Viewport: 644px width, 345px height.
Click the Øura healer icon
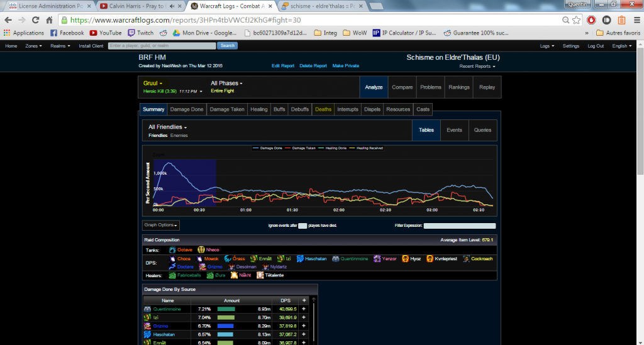tap(210, 275)
